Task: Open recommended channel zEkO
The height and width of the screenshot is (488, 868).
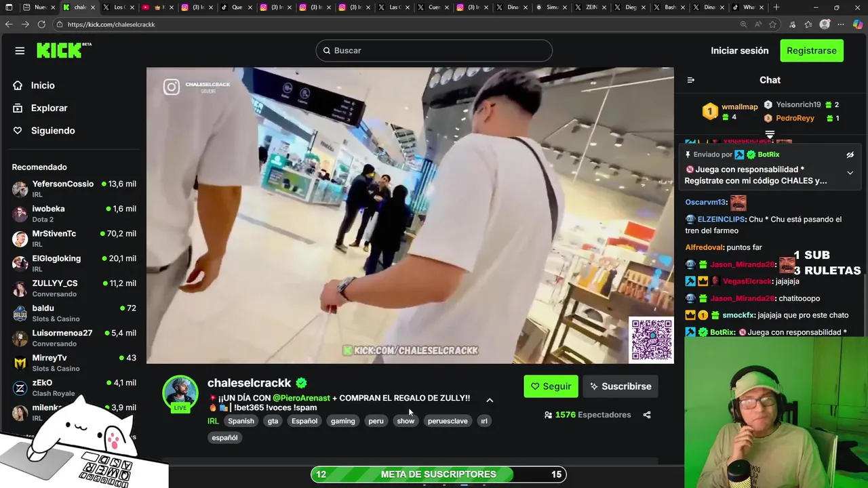Action: 74,388
